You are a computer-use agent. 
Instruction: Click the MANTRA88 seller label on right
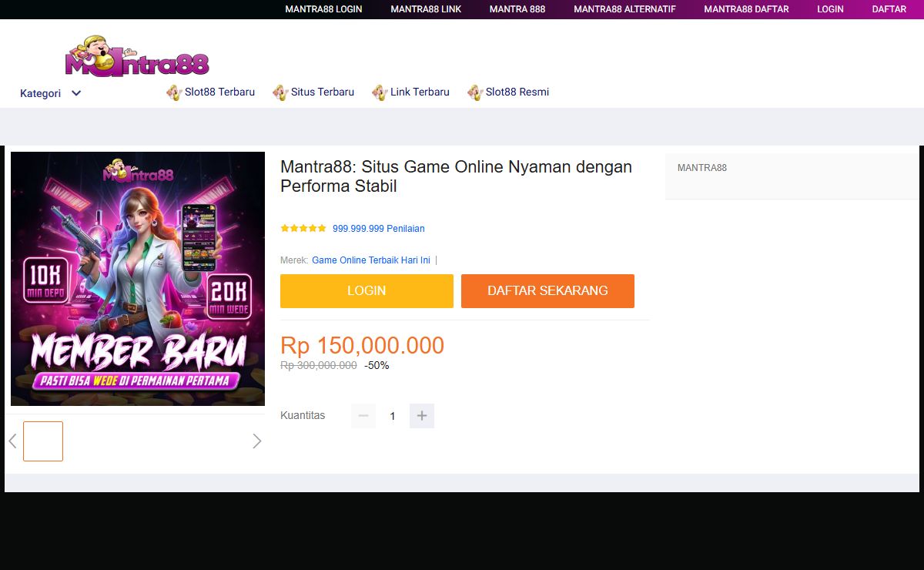coord(702,168)
